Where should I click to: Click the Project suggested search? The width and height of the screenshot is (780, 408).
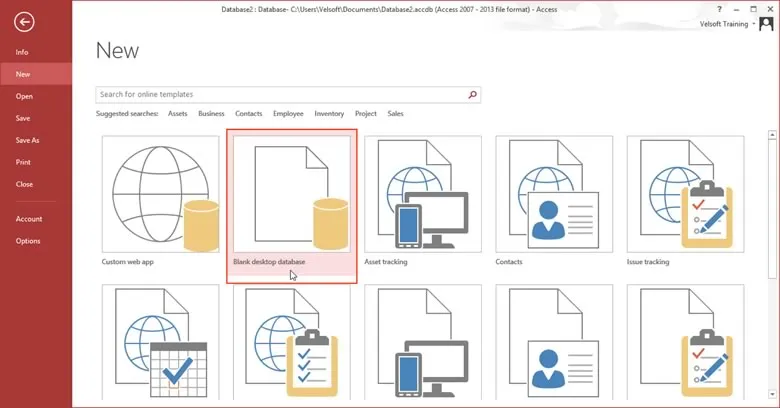click(x=366, y=113)
